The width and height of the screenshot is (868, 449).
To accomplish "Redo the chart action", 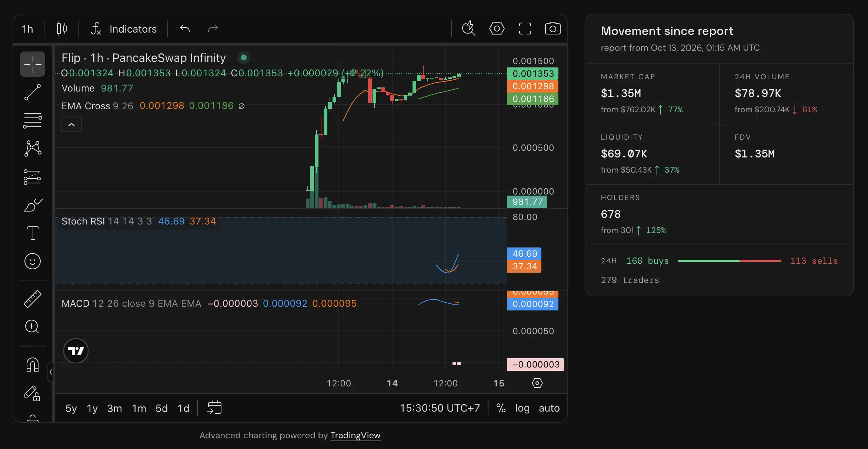I will coord(213,29).
